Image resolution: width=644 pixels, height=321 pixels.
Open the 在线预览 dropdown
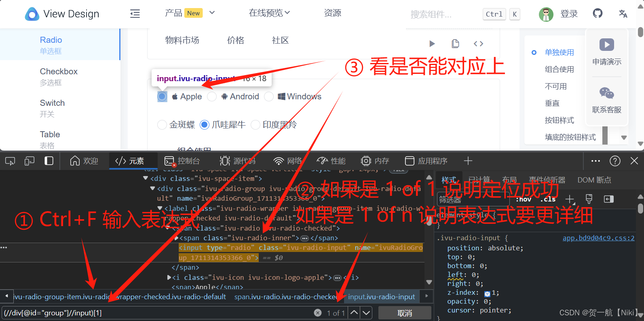[x=269, y=13]
